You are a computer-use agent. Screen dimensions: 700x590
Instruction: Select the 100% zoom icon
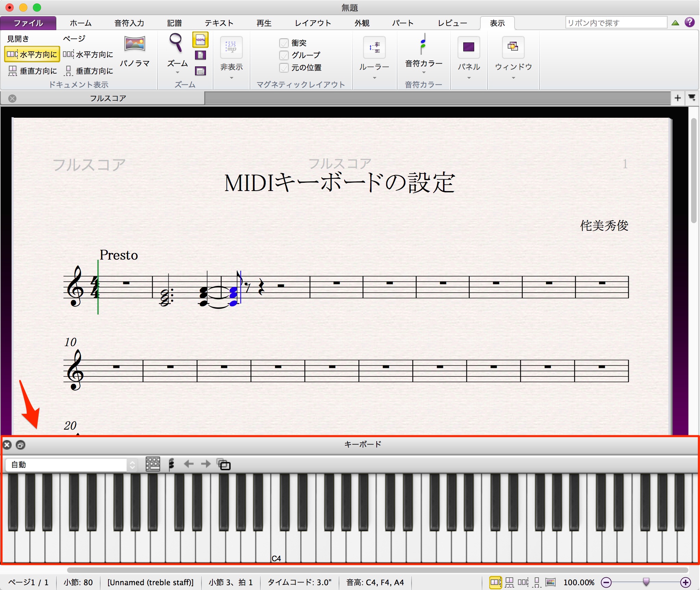point(200,40)
